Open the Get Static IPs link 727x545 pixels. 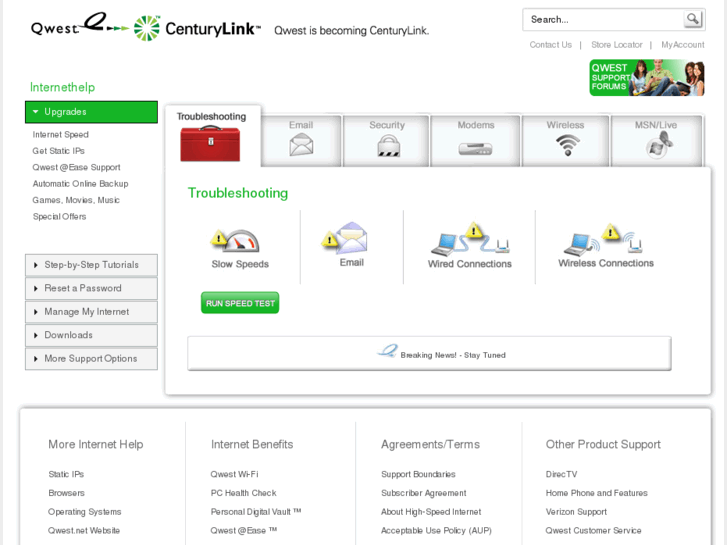pos(58,151)
